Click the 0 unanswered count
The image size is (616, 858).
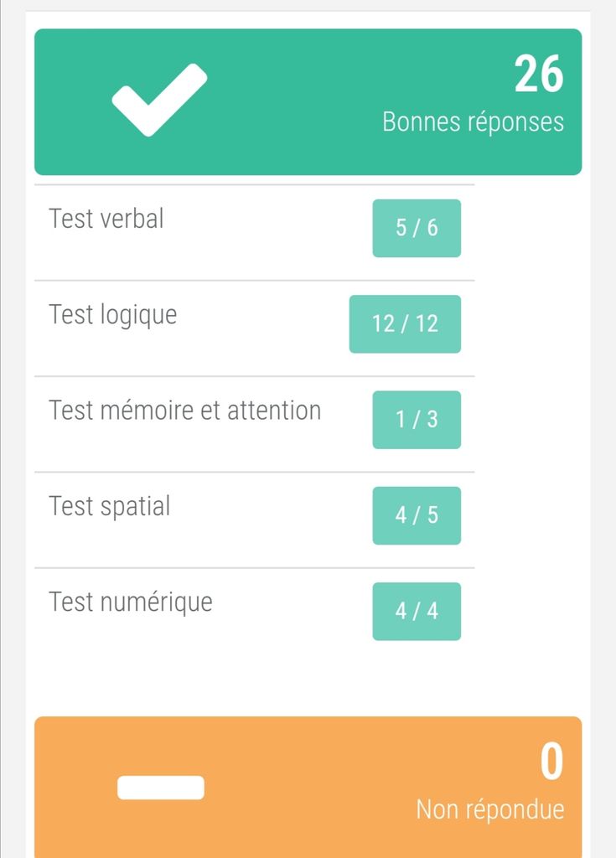[x=551, y=762]
